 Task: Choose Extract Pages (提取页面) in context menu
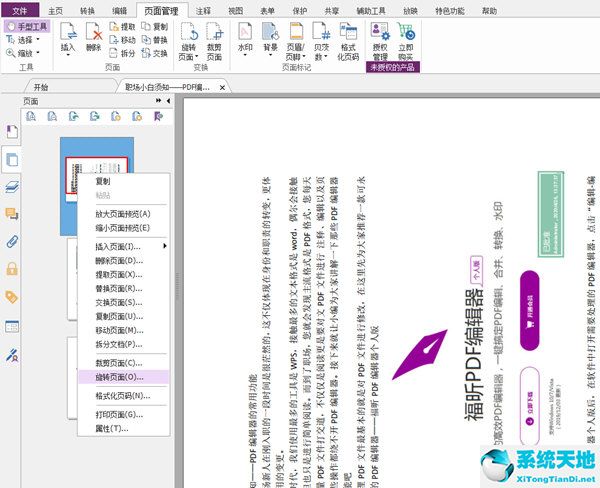tap(124, 274)
